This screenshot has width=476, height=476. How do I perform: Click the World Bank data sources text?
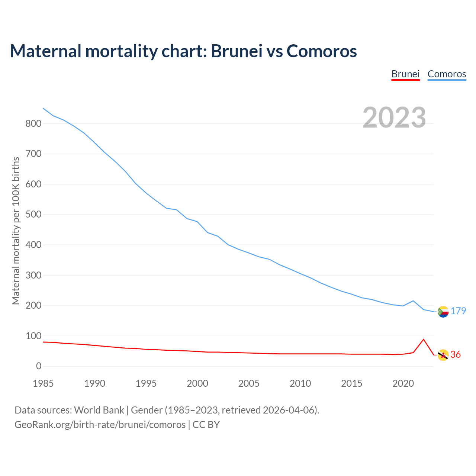point(167,410)
